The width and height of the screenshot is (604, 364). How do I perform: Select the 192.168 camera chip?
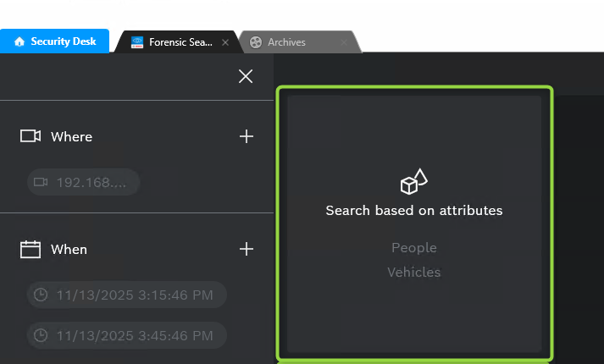83,182
